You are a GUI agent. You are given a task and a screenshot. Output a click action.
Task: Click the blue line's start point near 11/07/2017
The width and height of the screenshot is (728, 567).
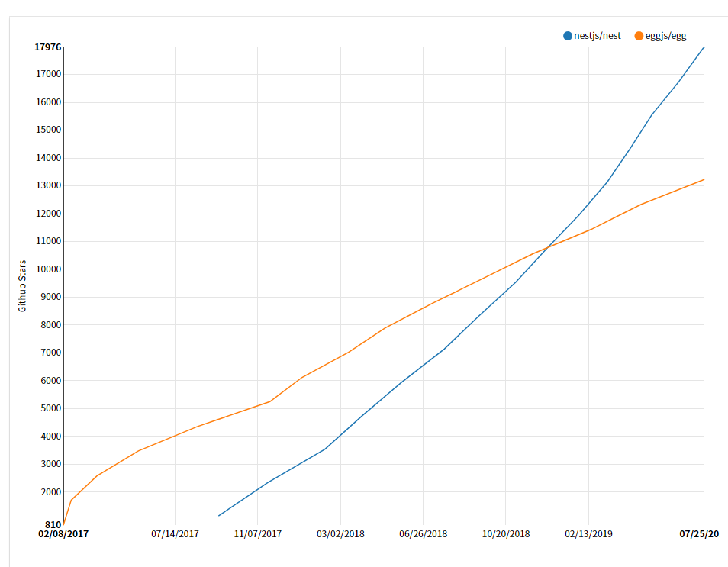(x=219, y=515)
